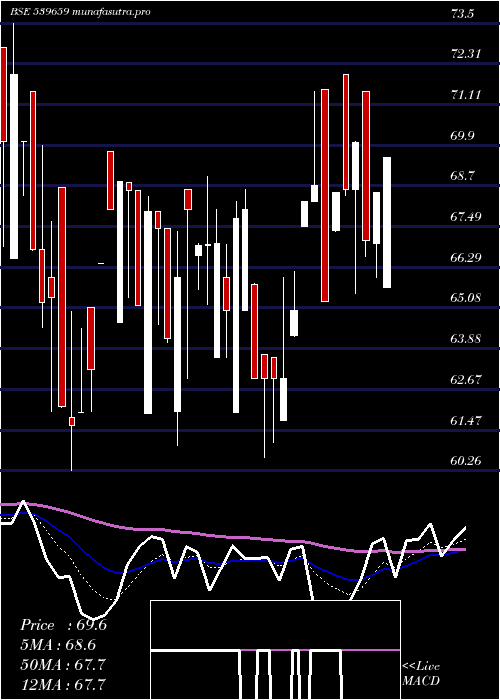Click the 50MA : 67.7 readout
500x700 pixels.
tap(63, 665)
